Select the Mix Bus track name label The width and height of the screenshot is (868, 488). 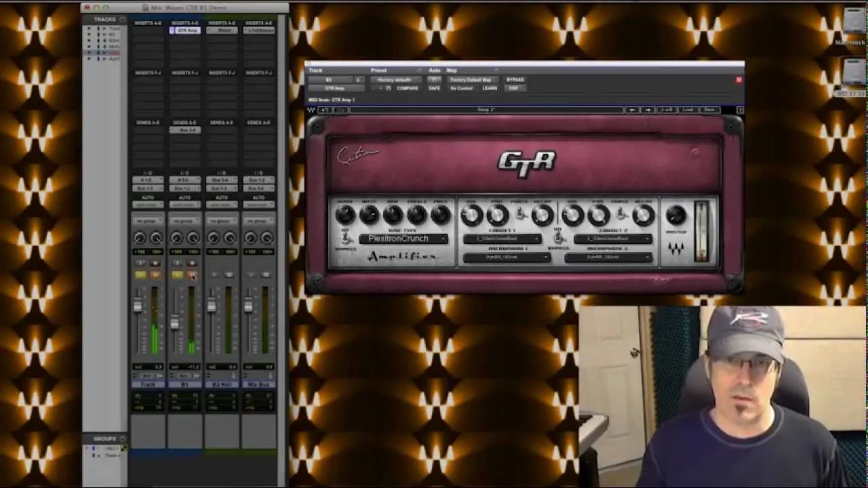[258, 384]
